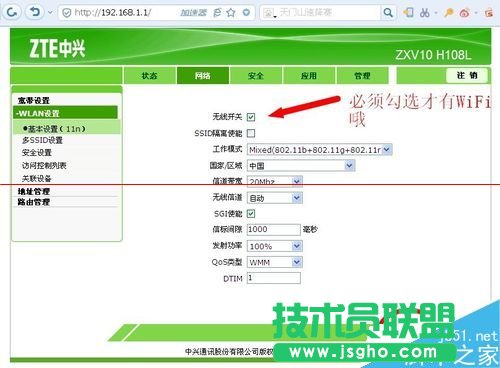Click the magnifier search icon
The width and height of the screenshot is (500, 368).
(388, 13)
